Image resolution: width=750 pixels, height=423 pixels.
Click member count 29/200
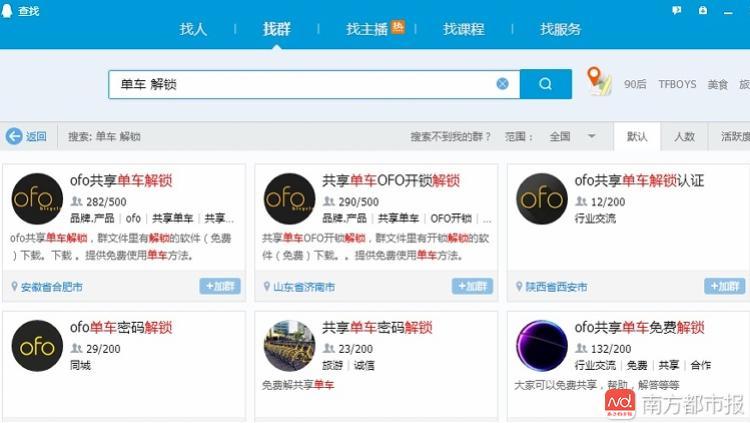(x=103, y=349)
